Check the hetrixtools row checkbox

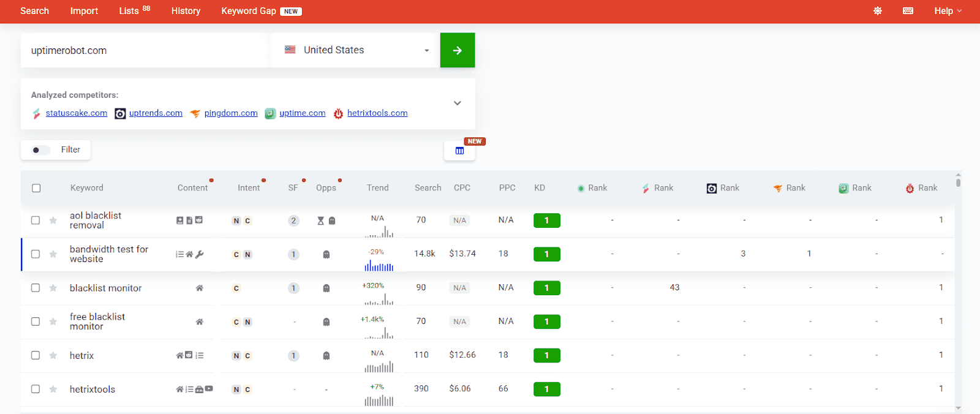(x=36, y=389)
